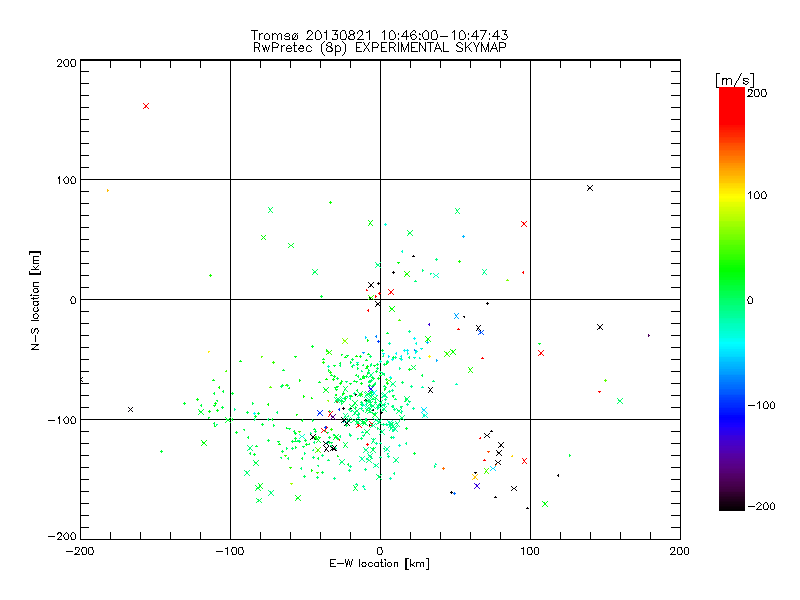Click the "−200" tick label on the E-W axis
800x600 pixels.
pos(80,551)
